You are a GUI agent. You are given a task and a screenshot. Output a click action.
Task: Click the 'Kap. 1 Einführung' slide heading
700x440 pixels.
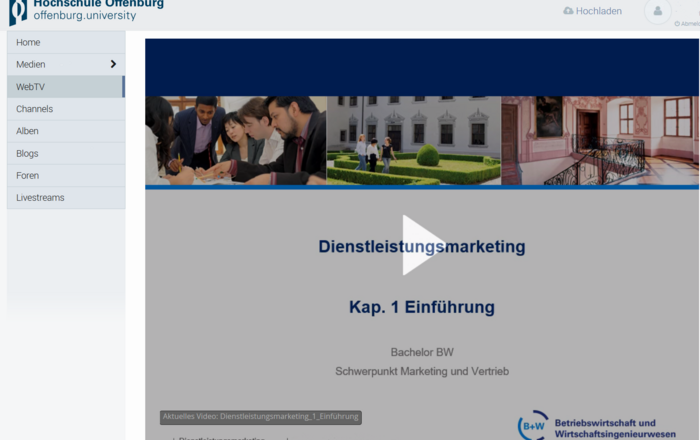pyautogui.click(x=422, y=307)
